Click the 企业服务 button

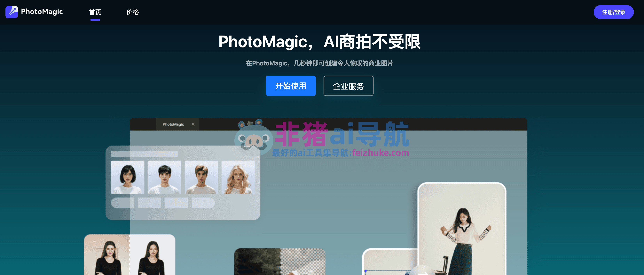click(x=348, y=86)
